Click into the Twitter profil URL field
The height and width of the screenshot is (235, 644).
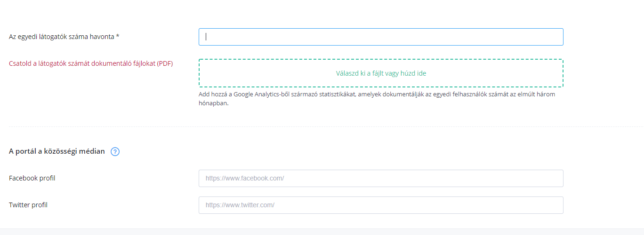381,205
